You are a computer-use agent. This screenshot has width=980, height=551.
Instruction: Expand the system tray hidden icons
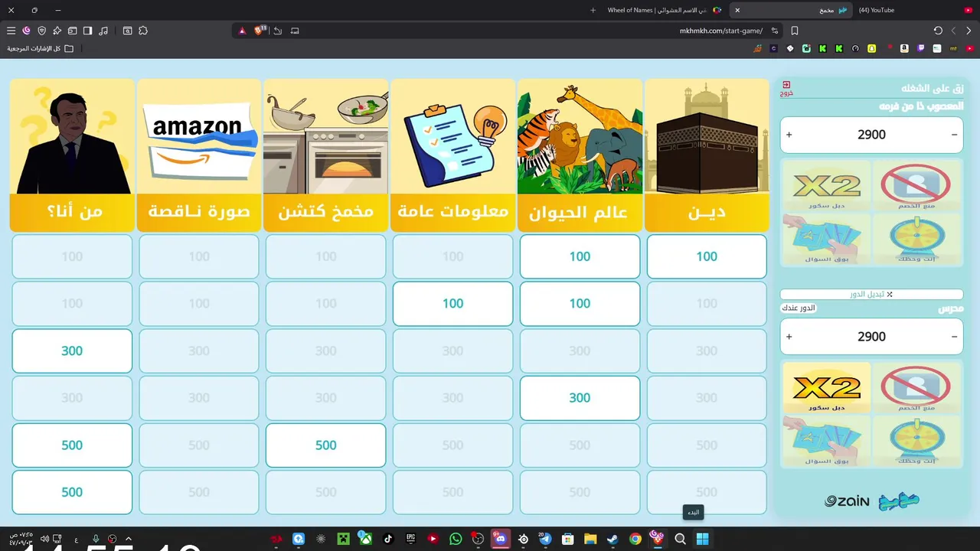coord(129,539)
